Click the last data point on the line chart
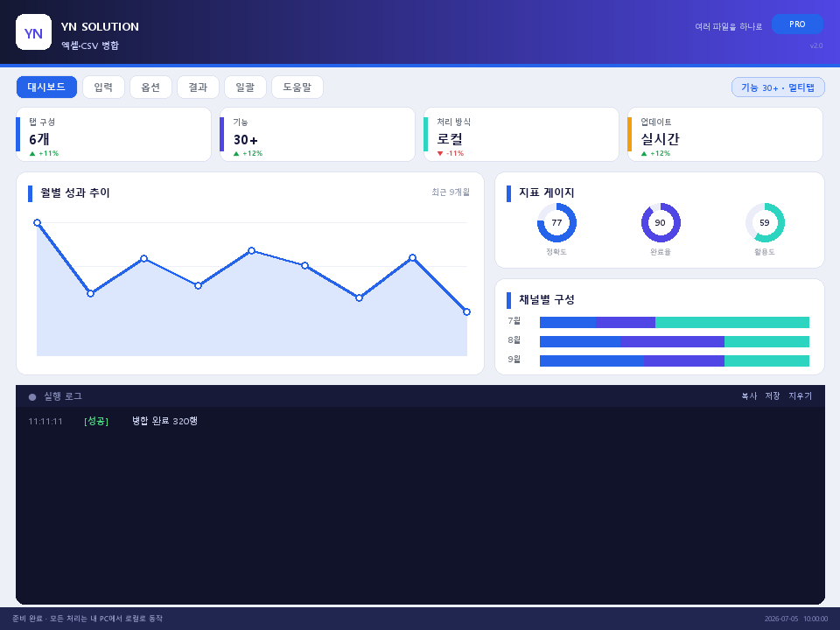Image resolution: width=840 pixels, height=630 pixels. [x=466, y=311]
